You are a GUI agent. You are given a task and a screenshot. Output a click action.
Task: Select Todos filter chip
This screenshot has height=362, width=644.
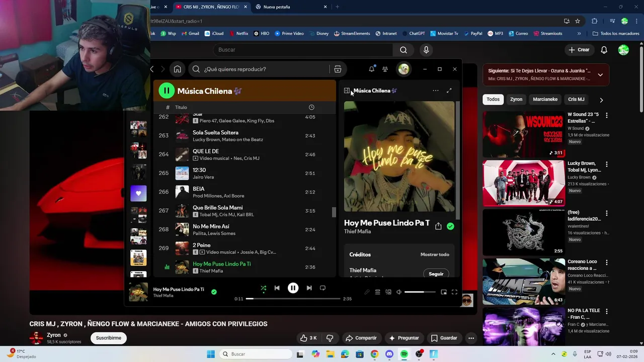(x=493, y=100)
